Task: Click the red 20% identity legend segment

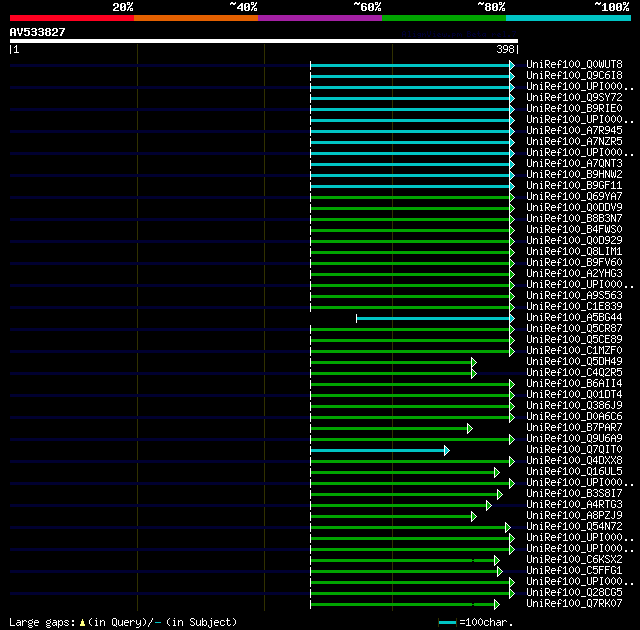Action: [x=72, y=18]
